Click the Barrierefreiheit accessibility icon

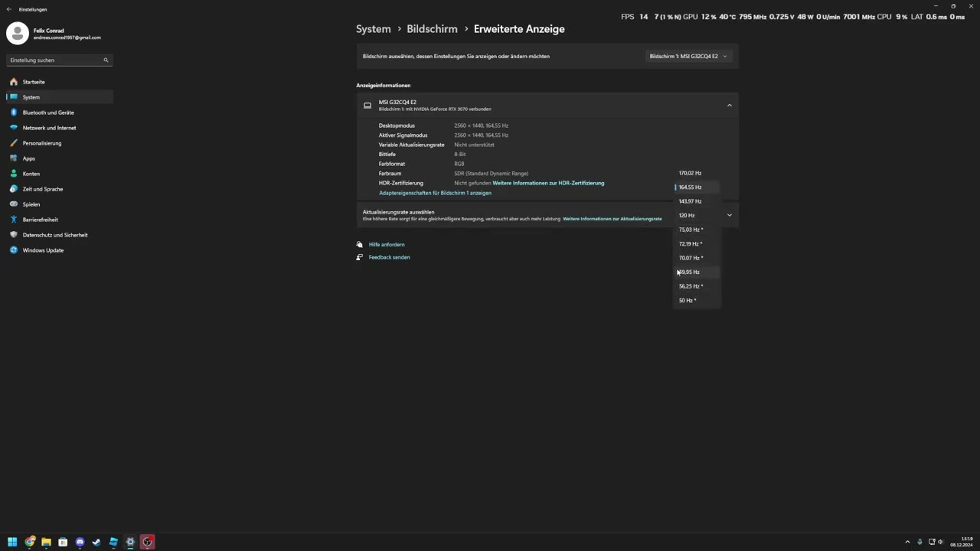(14, 220)
